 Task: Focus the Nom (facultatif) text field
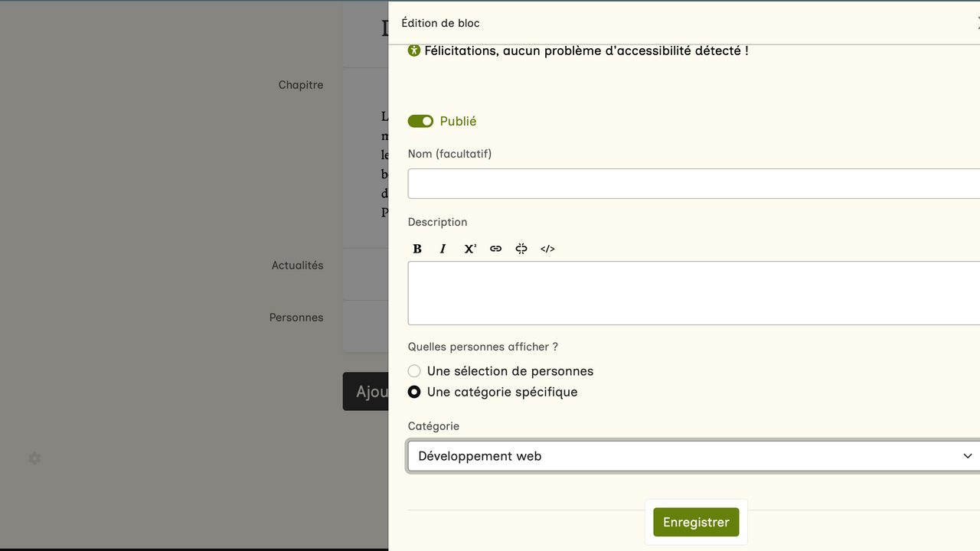[694, 184]
